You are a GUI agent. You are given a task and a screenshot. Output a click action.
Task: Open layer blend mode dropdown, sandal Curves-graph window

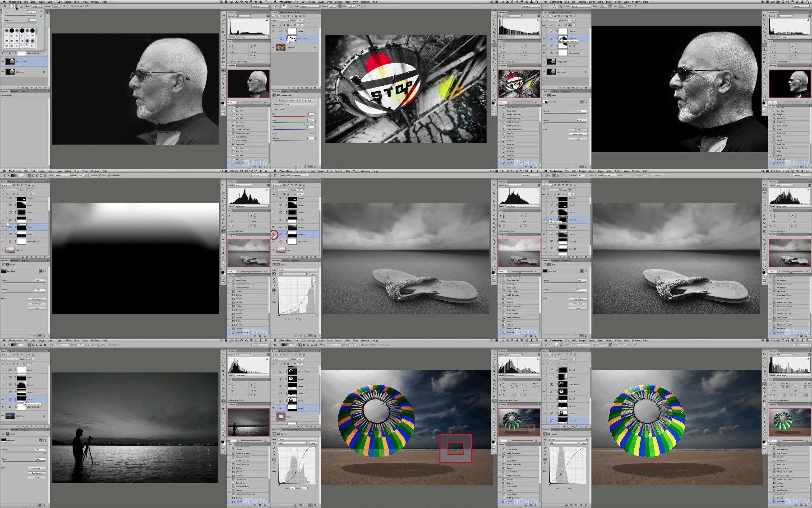pyautogui.click(x=281, y=190)
